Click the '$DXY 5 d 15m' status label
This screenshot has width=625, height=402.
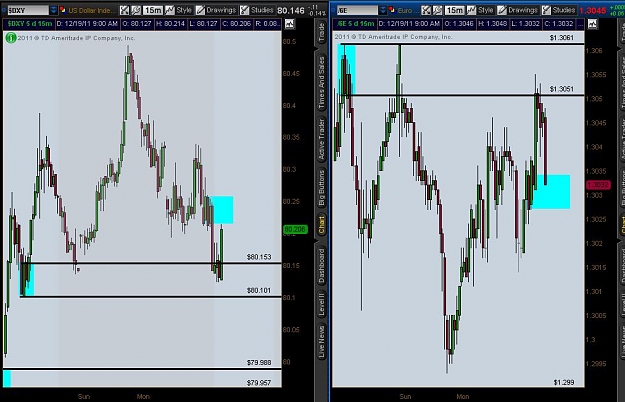tap(30, 24)
